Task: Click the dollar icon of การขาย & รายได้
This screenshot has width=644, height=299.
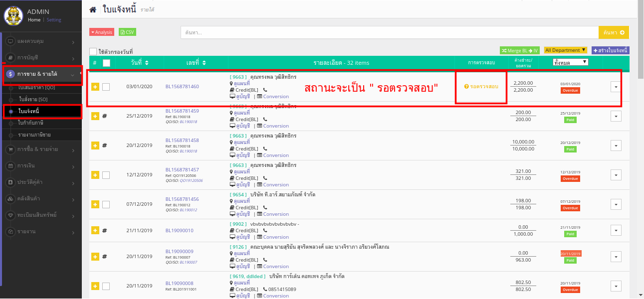Action: coord(10,74)
